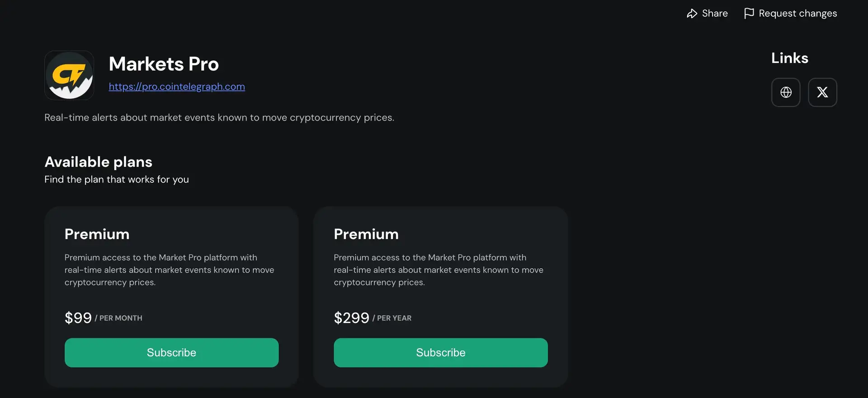Click the monthly plan description text
Image resolution: width=868 pixels, height=398 pixels.
[169, 270]
